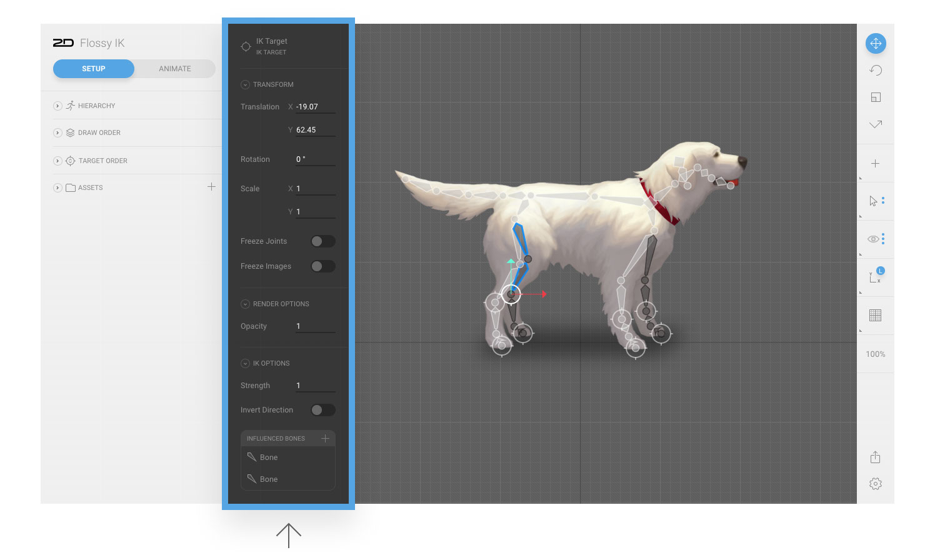
Task: Switch to the SETUP mode tab
Action: click(x=94, y=69)
